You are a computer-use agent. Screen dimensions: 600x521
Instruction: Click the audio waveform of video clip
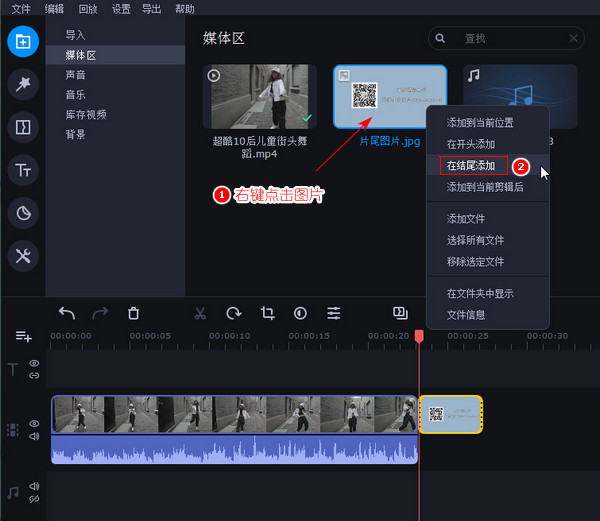(x=234, y=449)
